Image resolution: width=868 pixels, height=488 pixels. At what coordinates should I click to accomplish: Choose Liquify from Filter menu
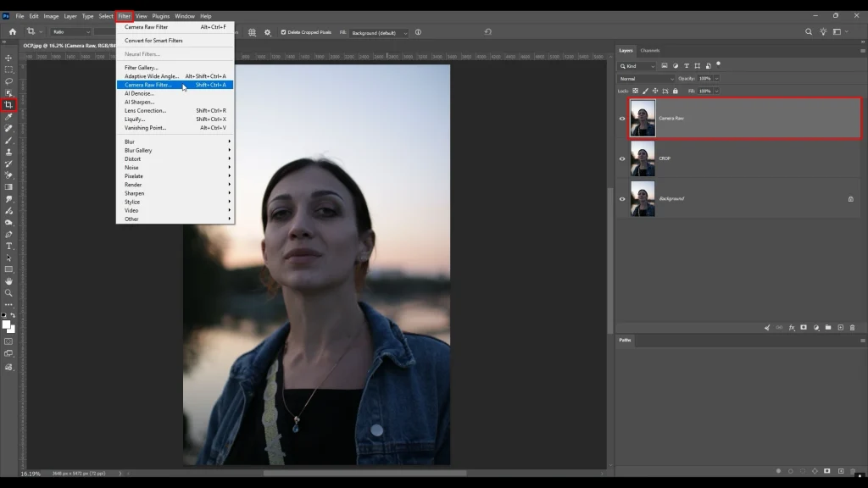(175, 119)
